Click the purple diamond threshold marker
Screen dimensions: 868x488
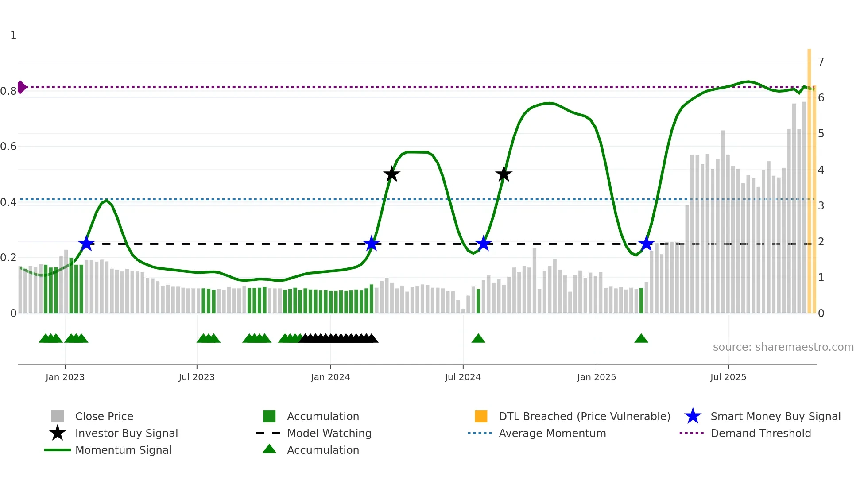click(21, 87)
